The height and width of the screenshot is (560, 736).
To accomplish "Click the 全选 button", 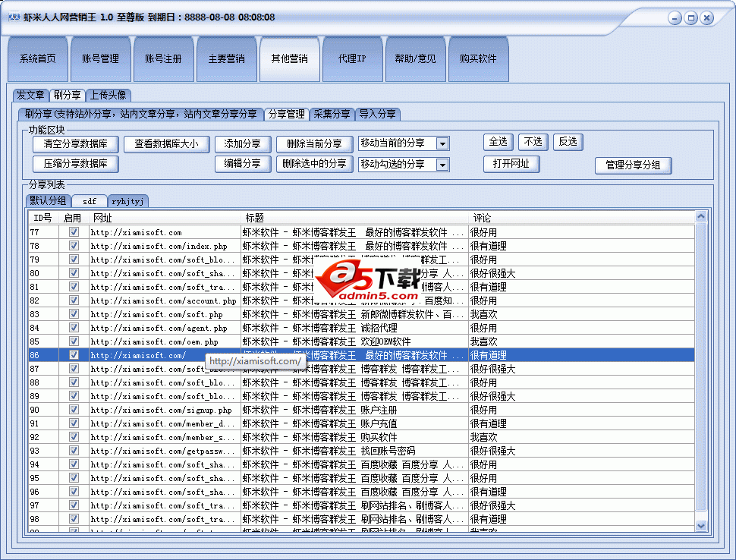I will [x=498, y=142].
